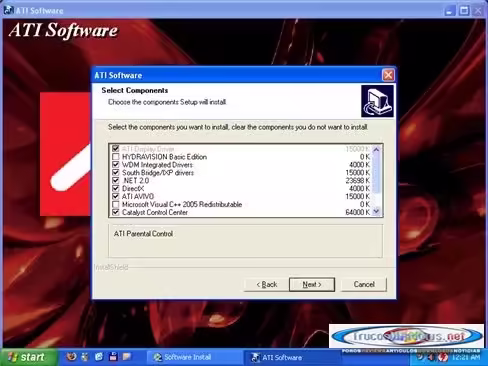Click the 'ATI Parental Control' description text
This screenshot has height=366, width=488.
[x=143, y=234]
